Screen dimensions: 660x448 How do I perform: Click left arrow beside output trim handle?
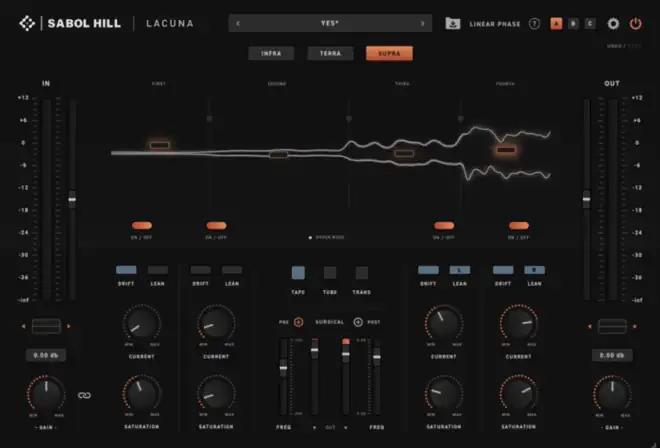tap(590, 326)
